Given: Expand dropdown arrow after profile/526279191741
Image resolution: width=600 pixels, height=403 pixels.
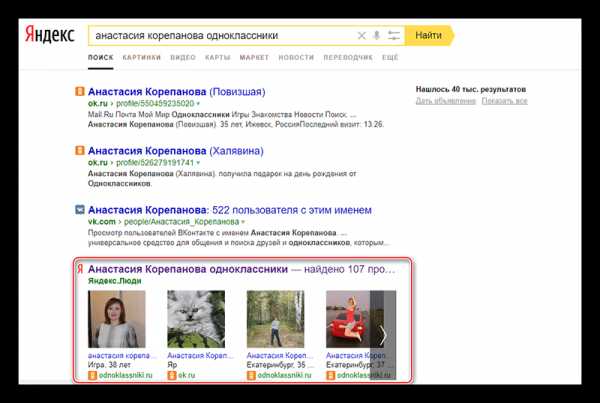Looking at the screenshot, I should [198, 163].
